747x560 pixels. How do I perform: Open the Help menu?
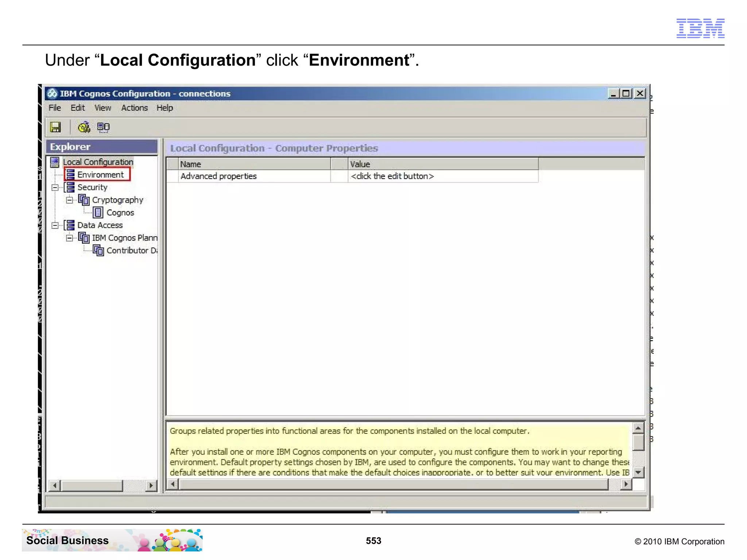pyautogui.click(x=165, y=108)
